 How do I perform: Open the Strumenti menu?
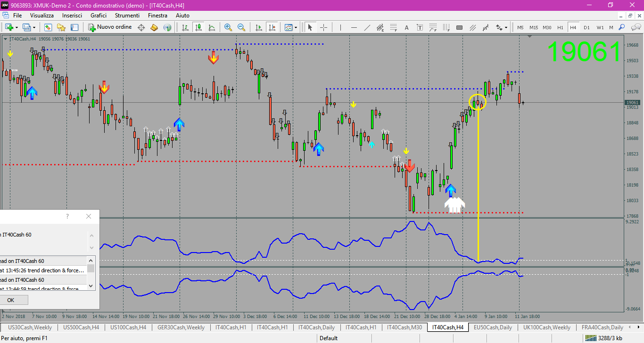coord(127,15)
